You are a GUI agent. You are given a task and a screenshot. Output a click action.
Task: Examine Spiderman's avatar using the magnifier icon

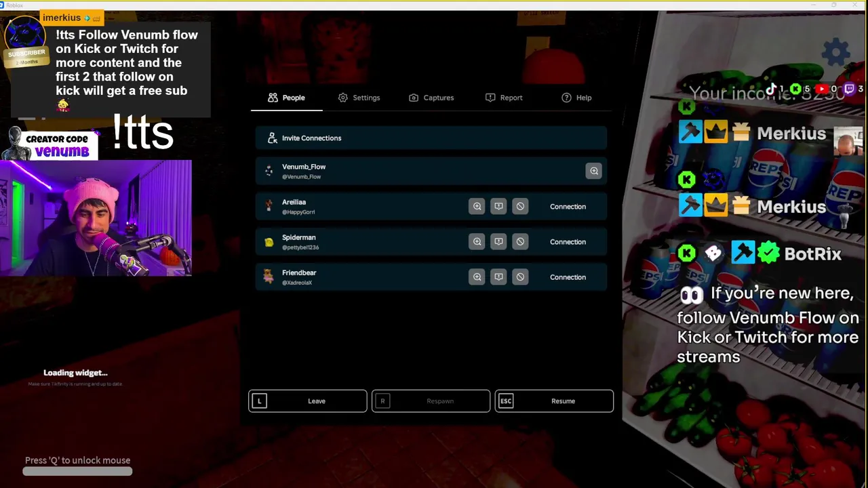click(477, 241)
